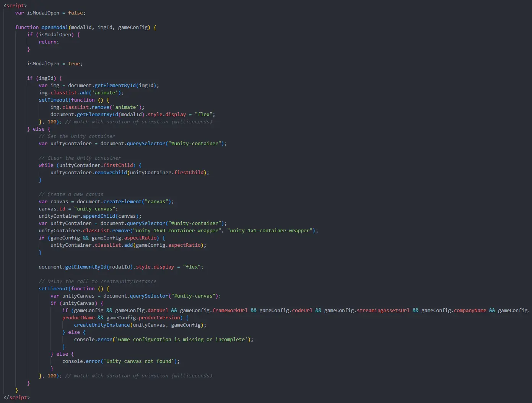Click the while keyword
532x403 pixels.
[x=46, y=165]
